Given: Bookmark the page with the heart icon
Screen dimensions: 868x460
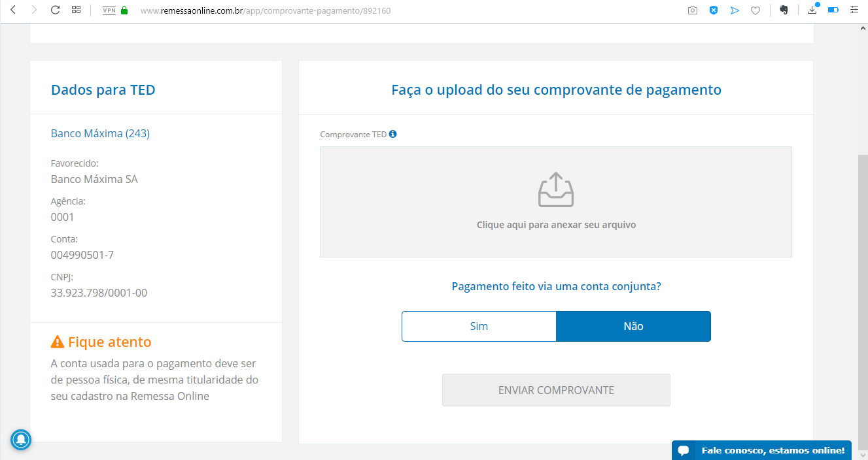Looking at the screenshot, I should pyautogui.click(x=755, y=10).
